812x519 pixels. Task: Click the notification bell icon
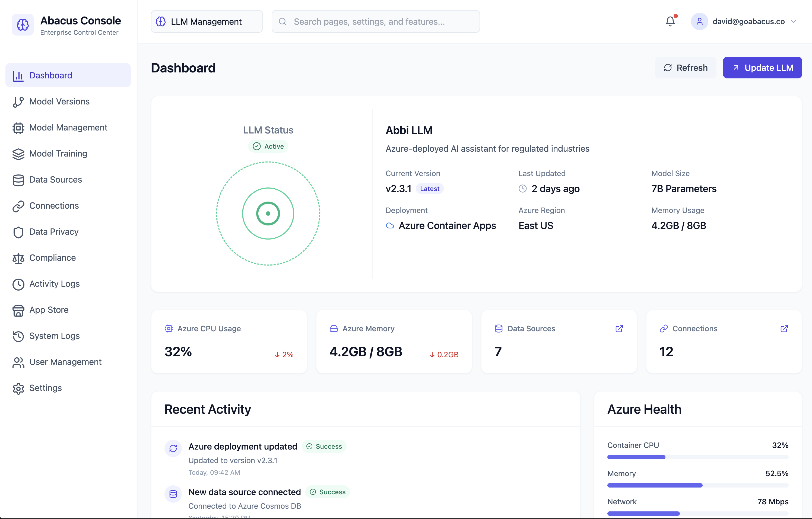[670, 21]
